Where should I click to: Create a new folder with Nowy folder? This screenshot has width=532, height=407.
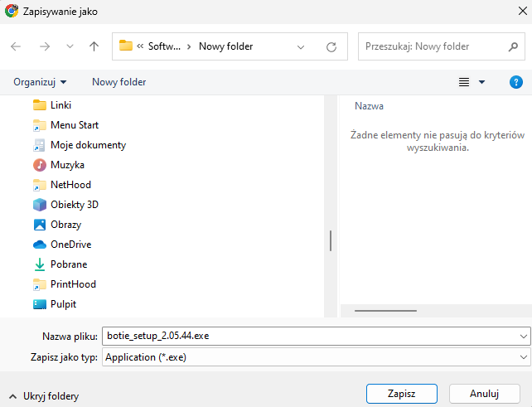point(118,82)
